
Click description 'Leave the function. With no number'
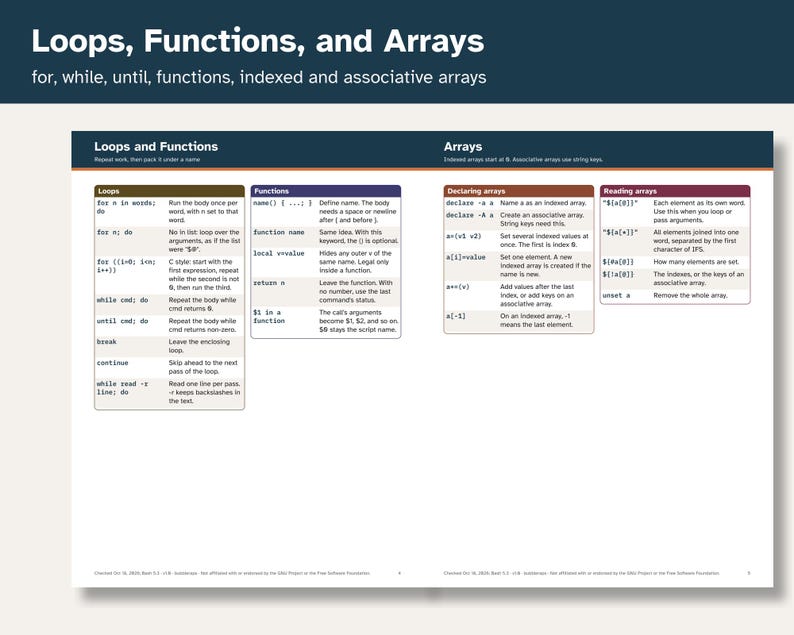tap(356, 292)
